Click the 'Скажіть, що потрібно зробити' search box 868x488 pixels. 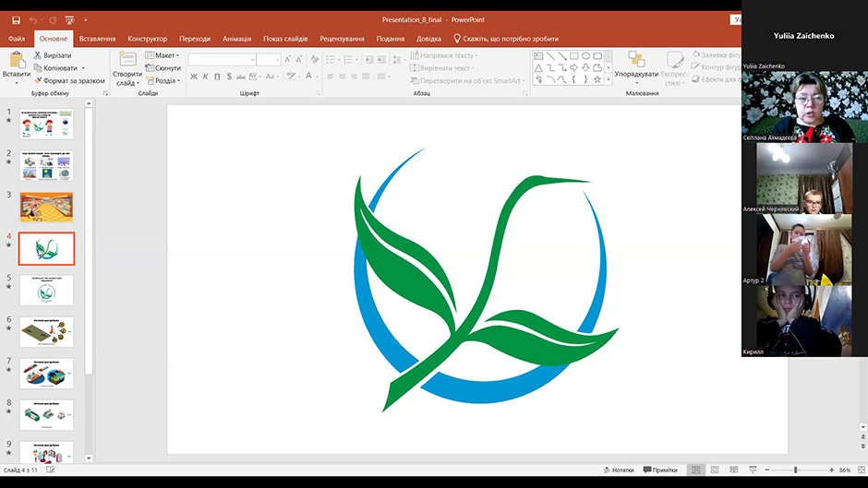[506, 39]
